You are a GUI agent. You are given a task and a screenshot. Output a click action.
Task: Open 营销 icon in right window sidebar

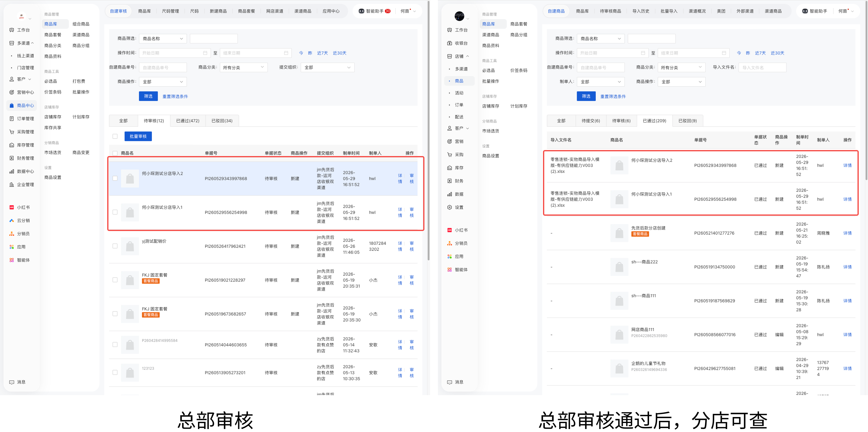(x=450, y=141)
